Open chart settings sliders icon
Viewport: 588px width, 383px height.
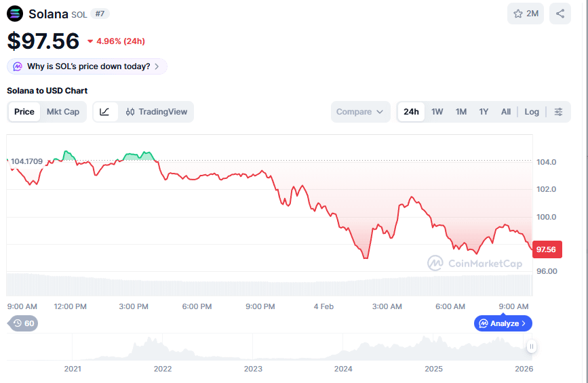(558, 112)
